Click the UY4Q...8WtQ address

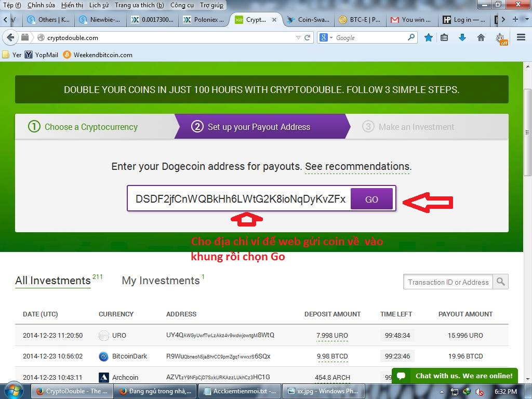tap(220, 335)
